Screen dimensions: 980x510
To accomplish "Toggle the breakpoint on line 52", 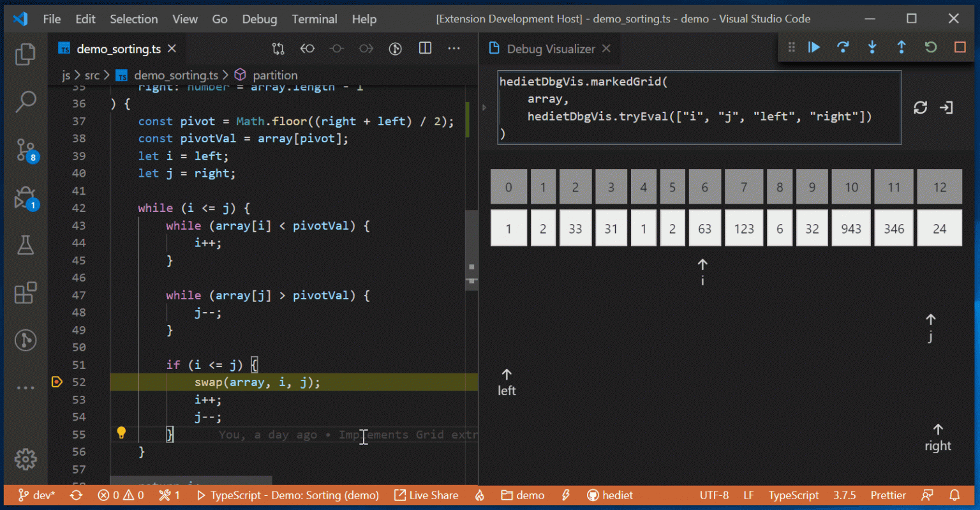I will click(57, 382).
